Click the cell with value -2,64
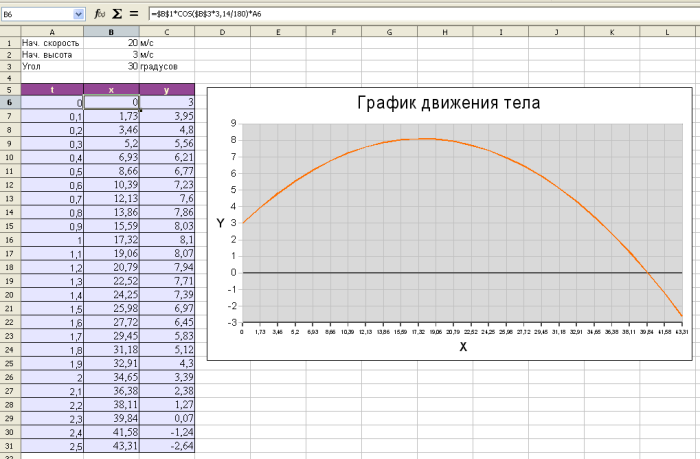Viewport: 700px width, 459px height. coord(167,446)
